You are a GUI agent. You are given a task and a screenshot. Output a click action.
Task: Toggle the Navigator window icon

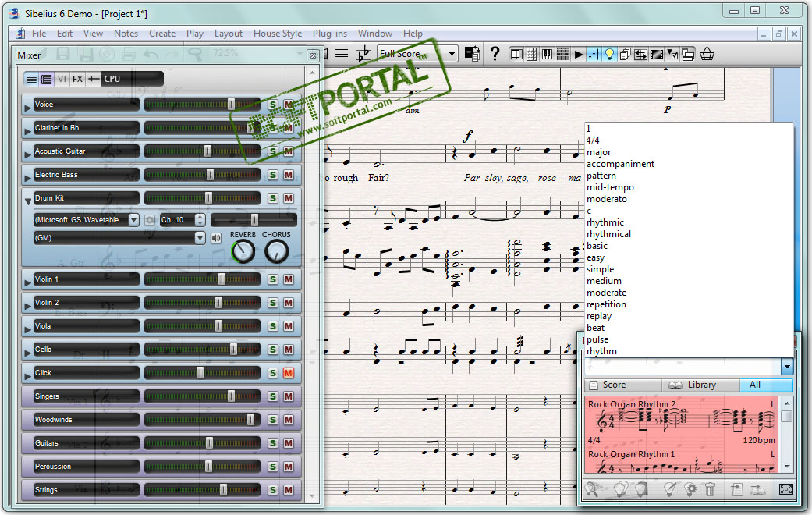point(516,54)
